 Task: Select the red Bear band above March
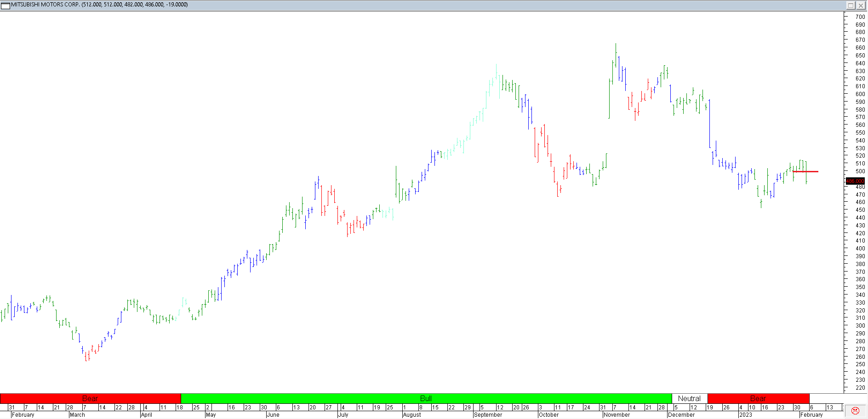click(90, 398)
